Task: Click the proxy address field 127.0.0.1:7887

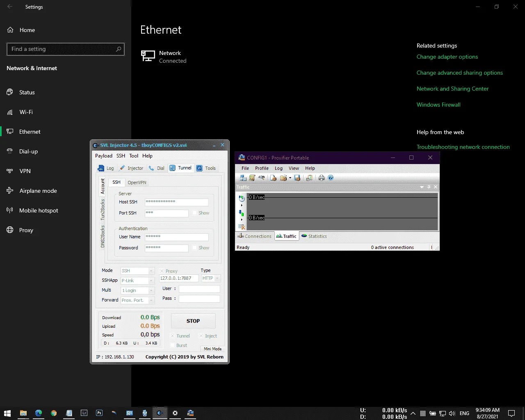Action: coord(178,278)
